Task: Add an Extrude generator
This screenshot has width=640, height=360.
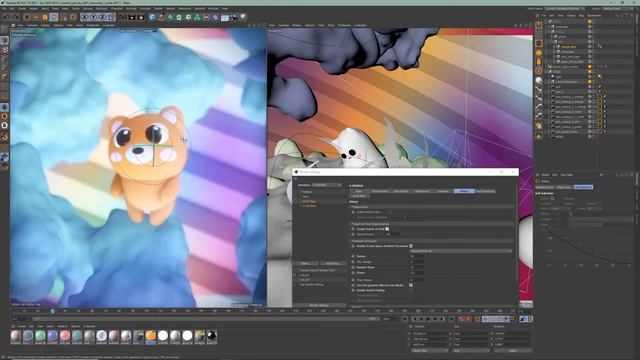Action: click(x=179, y=17)
